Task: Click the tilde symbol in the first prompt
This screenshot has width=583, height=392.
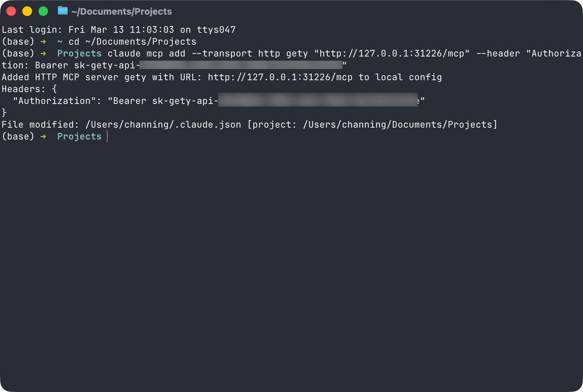Action: pyautogui.click(x=60, y=42)
